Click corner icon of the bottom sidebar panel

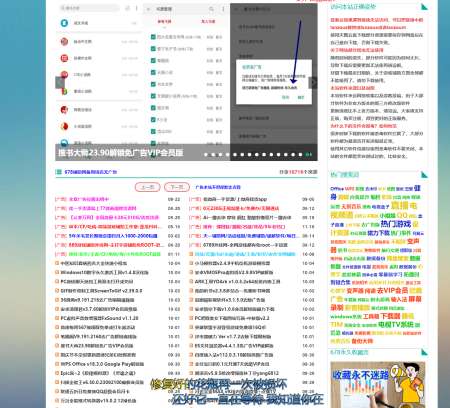pos(424,352)
